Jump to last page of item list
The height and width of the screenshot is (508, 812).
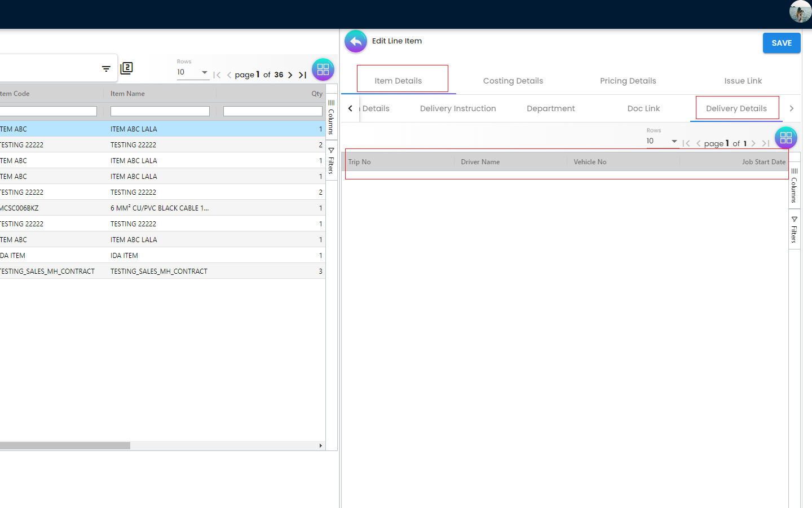[303, 75]
